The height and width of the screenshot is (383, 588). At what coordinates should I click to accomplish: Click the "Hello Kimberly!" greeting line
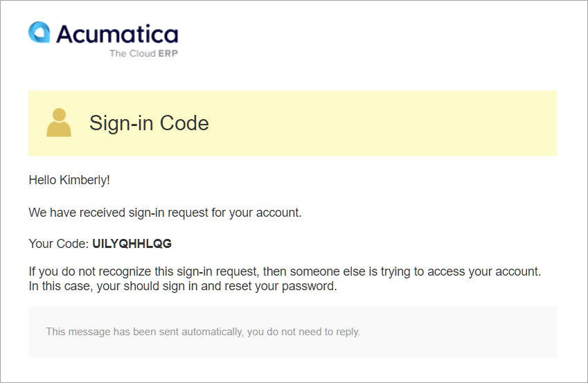tap(69, 180)
